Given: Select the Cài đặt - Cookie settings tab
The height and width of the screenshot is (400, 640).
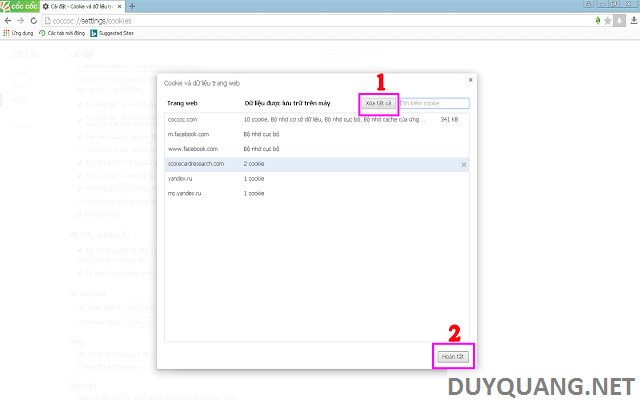Looking at the screenshot, I should pyautogui.click(x=83, y=7).
